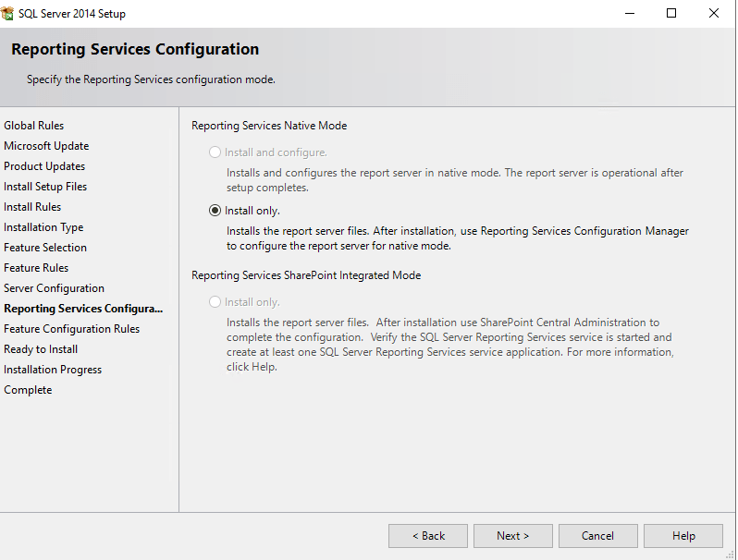Go to Feature Configuration Rules step
The height and width of the screenshot is (560, 738).
(x=72, y=329)
